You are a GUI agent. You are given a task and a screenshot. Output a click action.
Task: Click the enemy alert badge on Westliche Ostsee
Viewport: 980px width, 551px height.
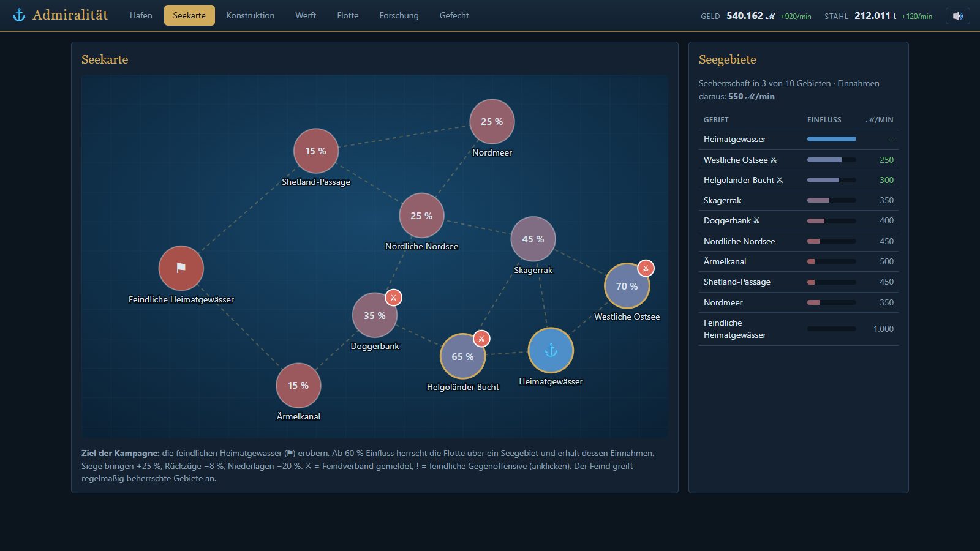pyautogui.click(x=646, y=268)
